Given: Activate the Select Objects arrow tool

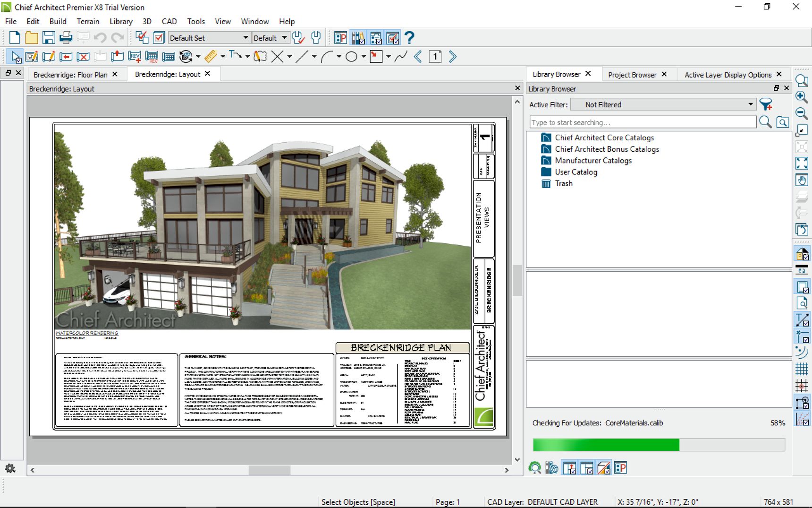Looking at the screenshot, I should [16, 57].
